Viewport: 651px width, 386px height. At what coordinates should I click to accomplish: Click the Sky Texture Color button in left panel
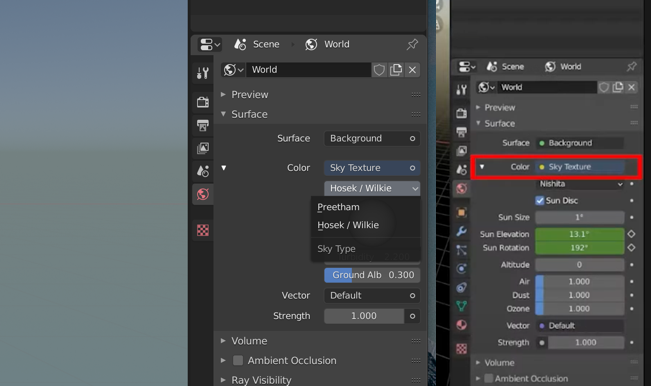pos(372,168)
